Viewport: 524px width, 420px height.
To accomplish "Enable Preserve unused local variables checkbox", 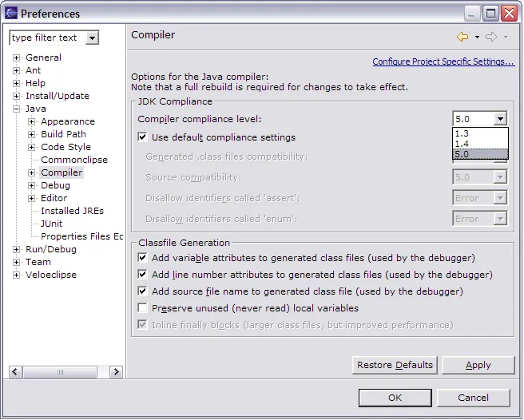I will (x=142, y=307).
